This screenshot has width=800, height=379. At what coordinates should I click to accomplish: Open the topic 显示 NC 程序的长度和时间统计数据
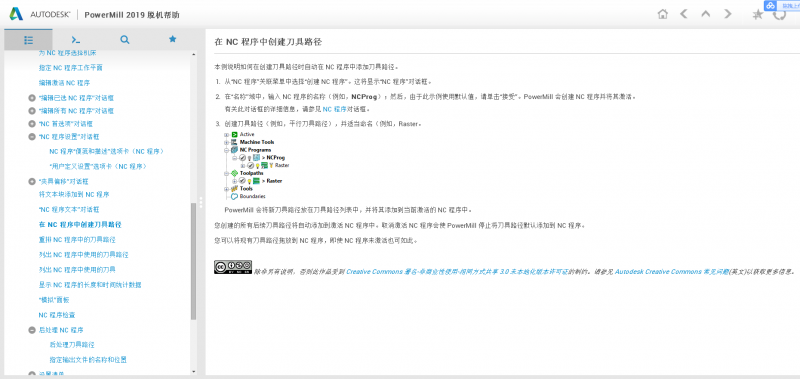(90, 285)
